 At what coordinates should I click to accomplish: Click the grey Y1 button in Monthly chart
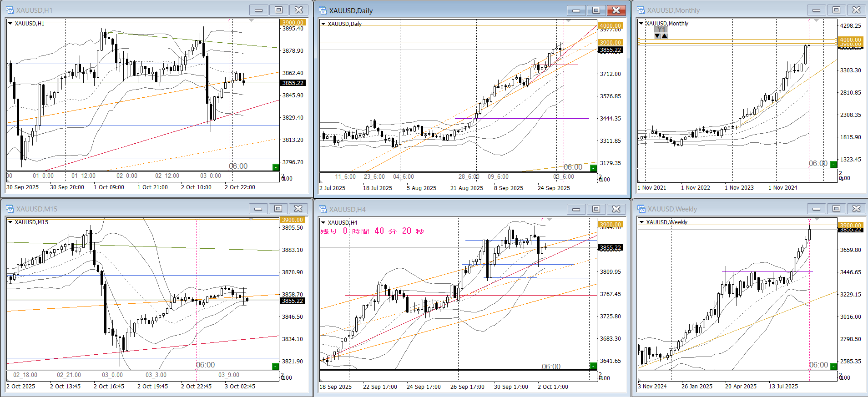[x=661, y=30]
